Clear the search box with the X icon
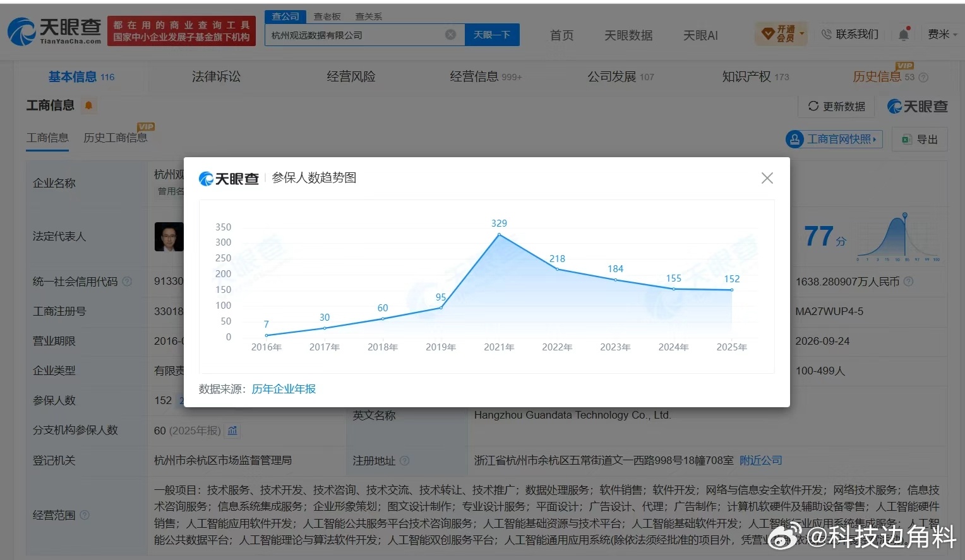 point(450,35)
